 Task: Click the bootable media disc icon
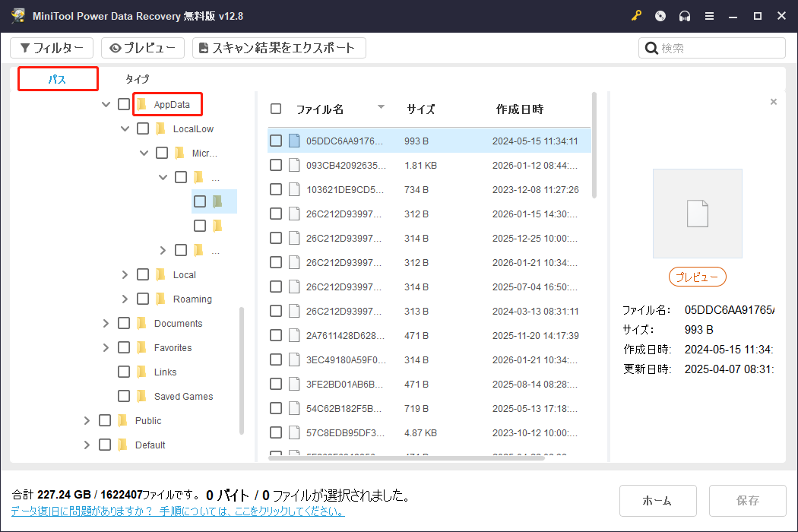(660, 15)
